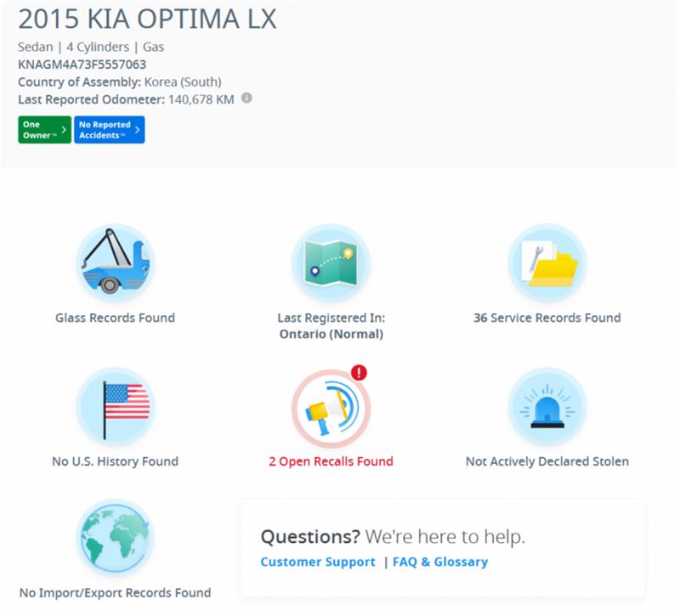
Task: Click No Import/Export Records Found label
Action: tap(116, 592)
